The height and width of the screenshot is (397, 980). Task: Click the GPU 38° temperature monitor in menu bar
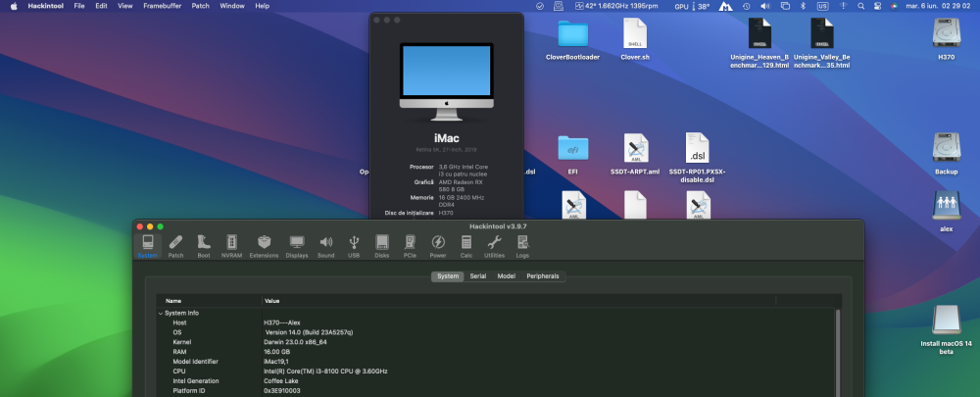tap(692, 6)
